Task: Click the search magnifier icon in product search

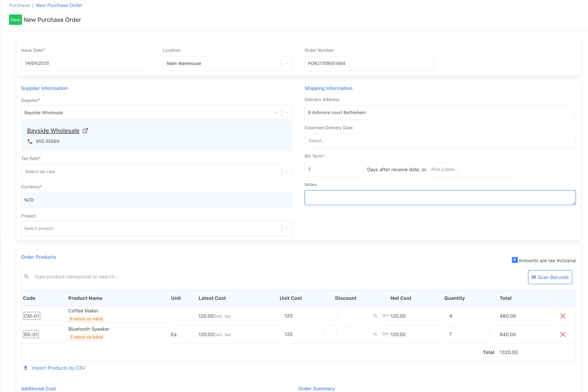Action: (x=27, y=277)
